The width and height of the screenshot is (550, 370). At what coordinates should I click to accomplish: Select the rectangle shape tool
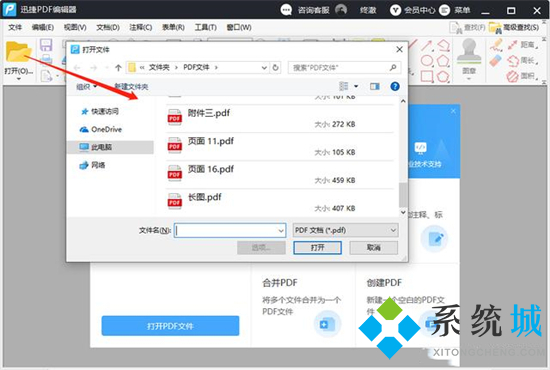click(x=427, y=76)
